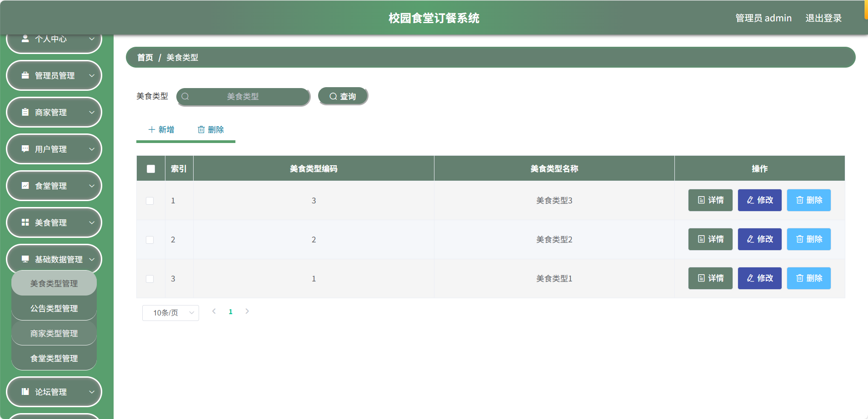Click the trash icon of 删除 in the 美食类型3 row
868x419 pixels.
pyautogui.click(x=800, y=200)
